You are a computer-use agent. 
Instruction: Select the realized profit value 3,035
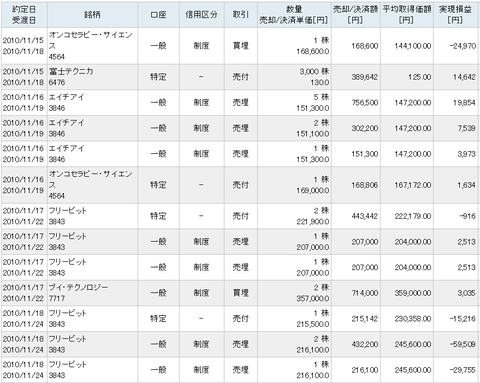point(466,293)
